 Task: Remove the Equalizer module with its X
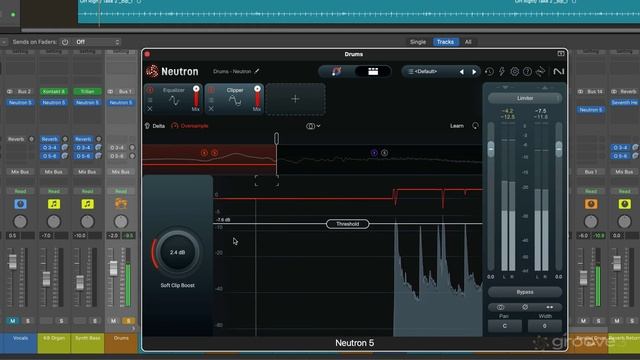(x=150, y=109)
